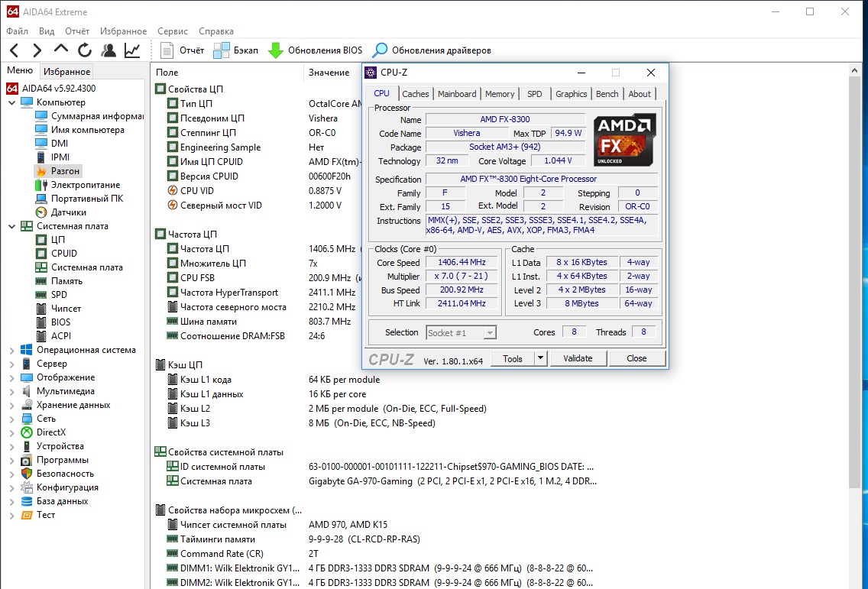Screen dimensions: 868x589
Task: Open Датчики sensor item
Action: (x=61, y=212)
